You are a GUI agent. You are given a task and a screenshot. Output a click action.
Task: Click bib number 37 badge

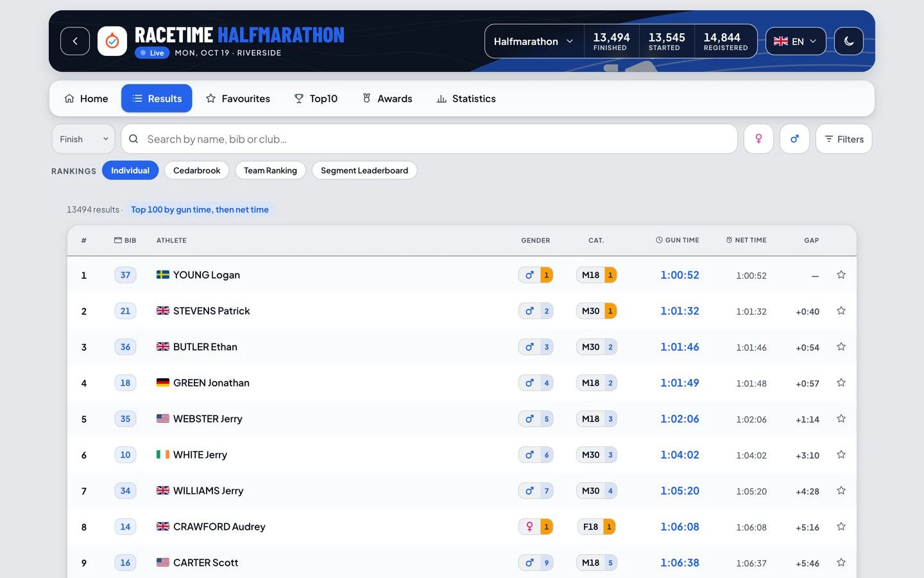(125, 275)
